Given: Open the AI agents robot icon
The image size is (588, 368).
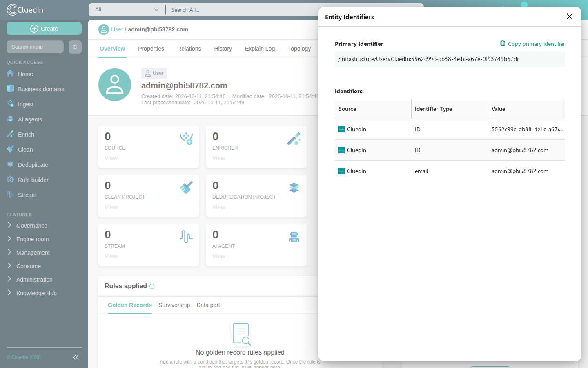Looking at the screenshot, I should (10, 119).
